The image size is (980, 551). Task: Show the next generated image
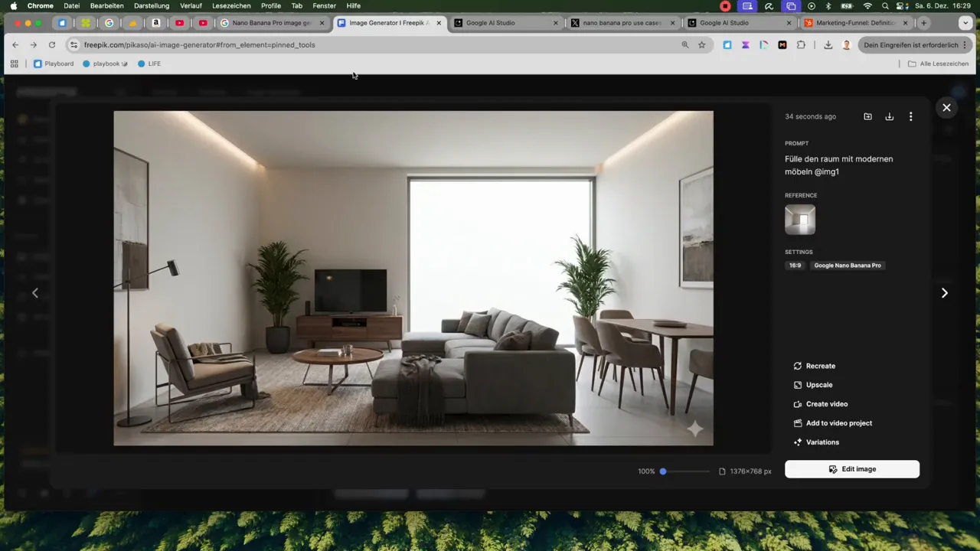point(944,292)
